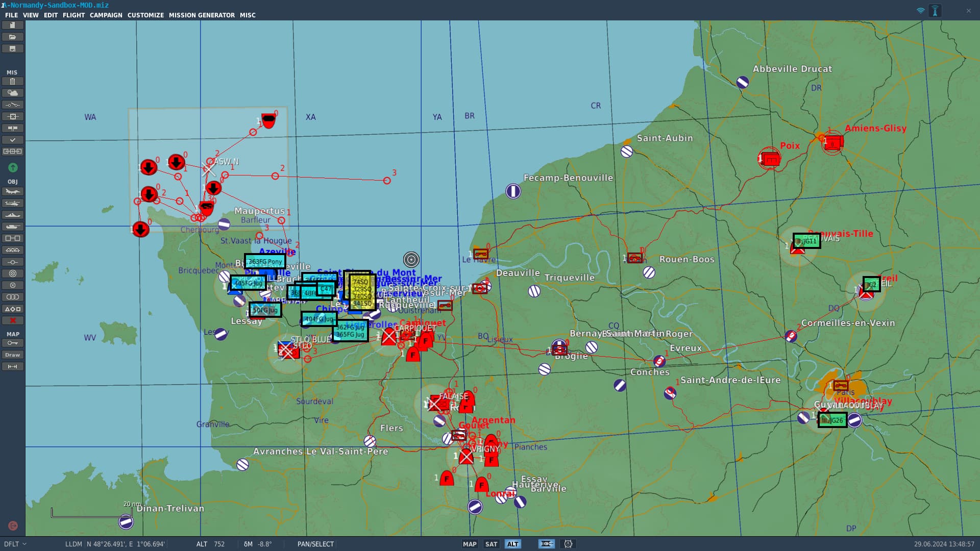Open the CUSTOMIZE menu
This screenshot has width=980, height=551.
tap(145, 15)
